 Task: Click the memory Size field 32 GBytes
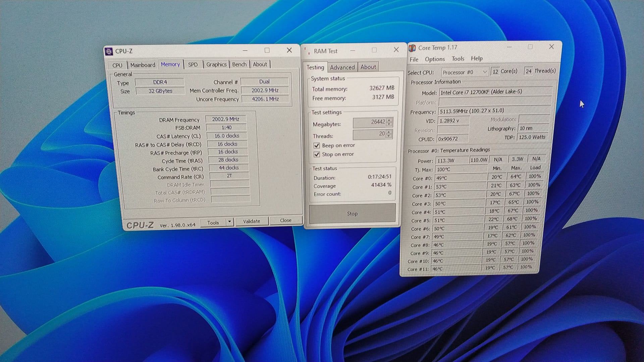(160, 91)
